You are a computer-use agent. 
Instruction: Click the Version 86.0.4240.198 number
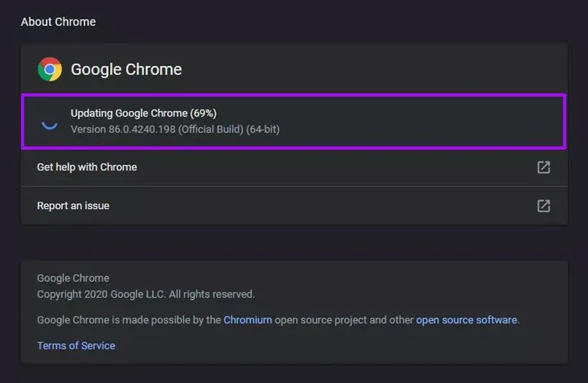139,130
